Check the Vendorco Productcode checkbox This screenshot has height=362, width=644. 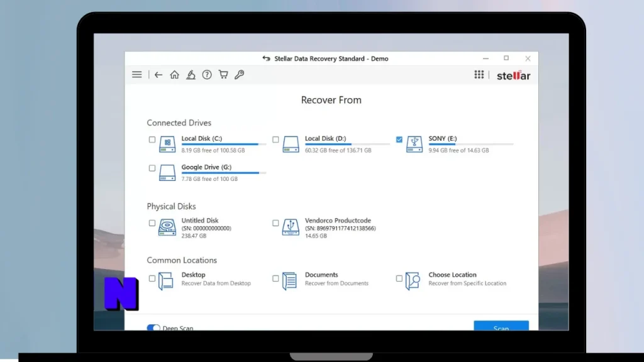275,223
